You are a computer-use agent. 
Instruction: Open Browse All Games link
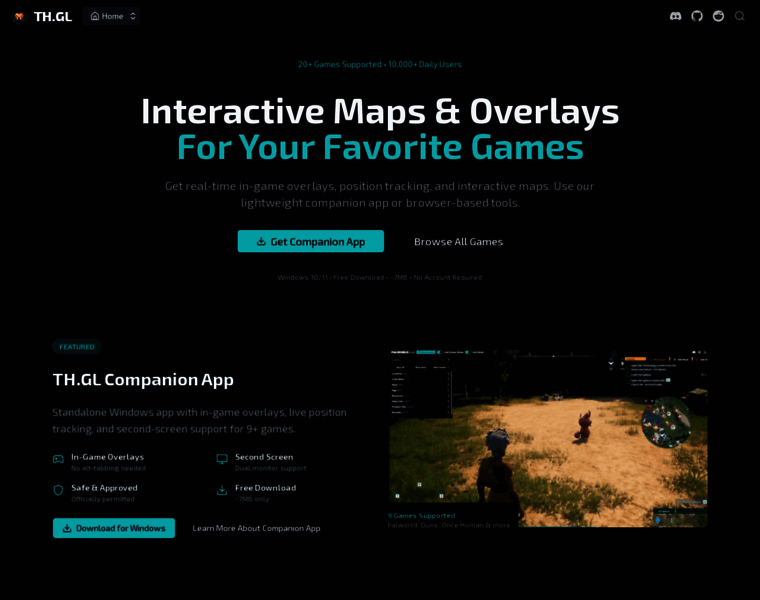pos(459,241)
